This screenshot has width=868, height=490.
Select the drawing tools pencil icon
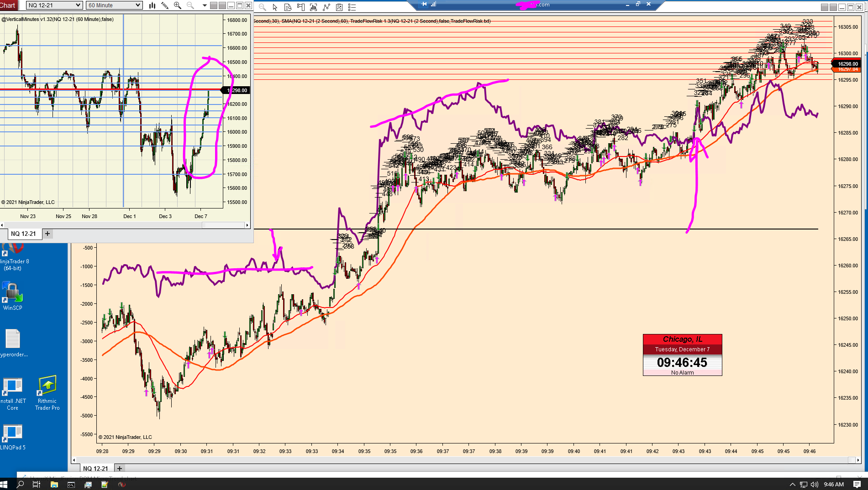point(165,5)
